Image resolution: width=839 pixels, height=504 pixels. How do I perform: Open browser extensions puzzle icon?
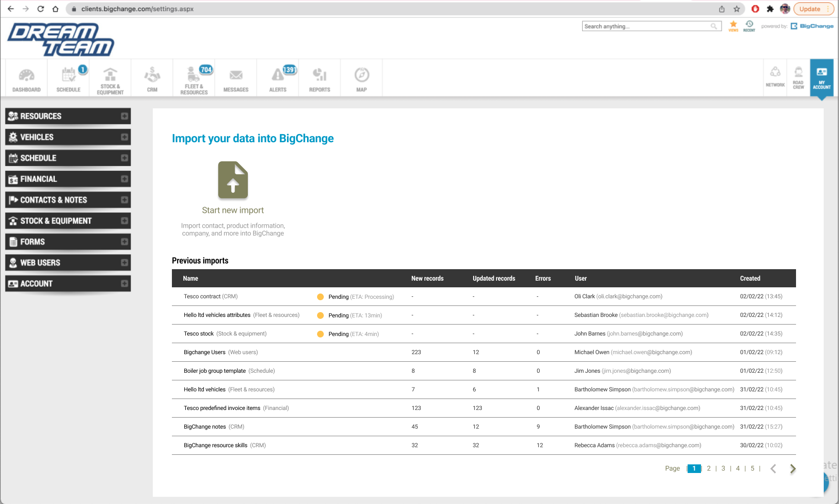tap(770, 9)
